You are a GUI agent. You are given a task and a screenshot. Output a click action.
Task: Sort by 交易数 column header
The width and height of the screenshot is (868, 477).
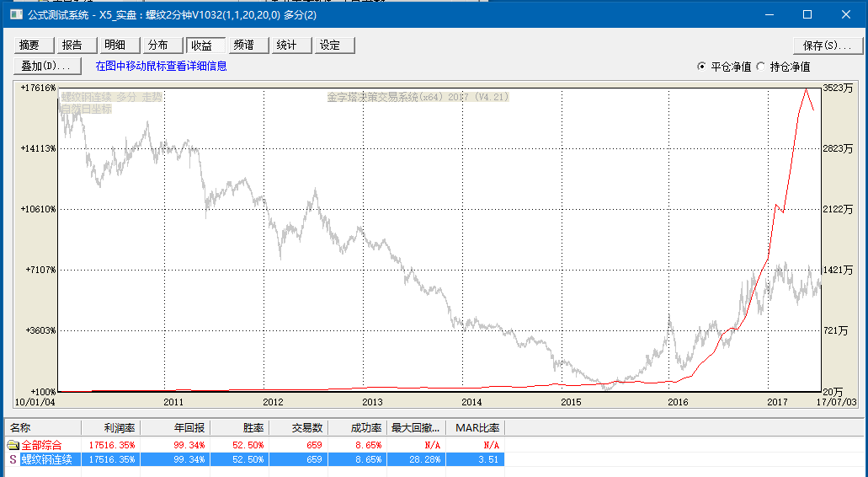pos(299,427)
